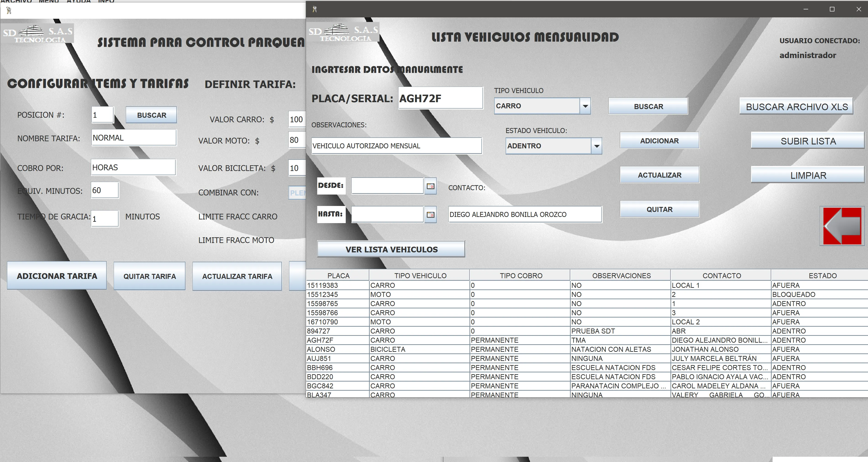Open the HASTA date calendar picker icon

tap(430, 214)
